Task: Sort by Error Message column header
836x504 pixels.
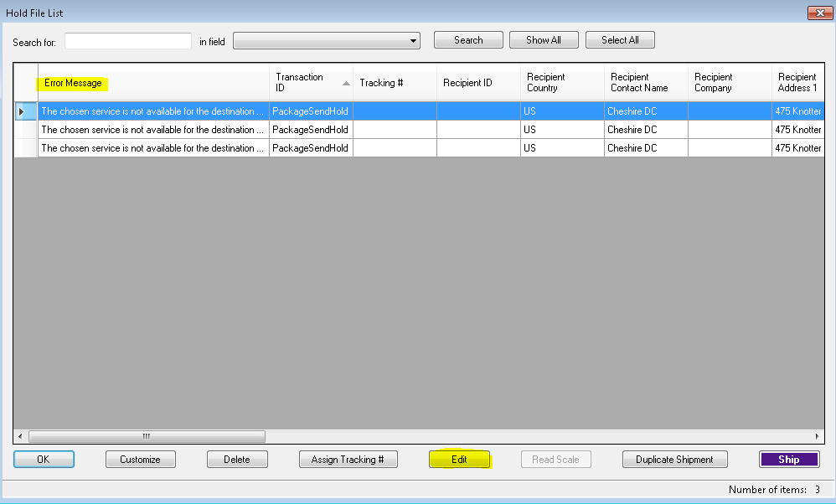Action: click(153, 83)
